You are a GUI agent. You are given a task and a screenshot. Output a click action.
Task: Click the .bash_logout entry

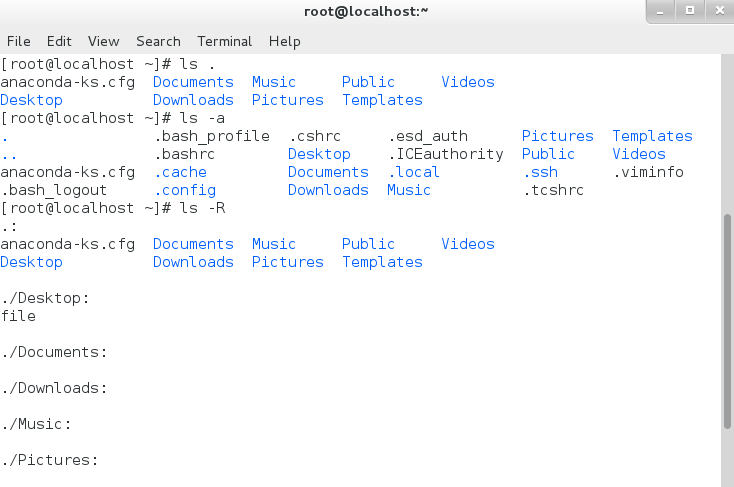(x=54, y=191)
